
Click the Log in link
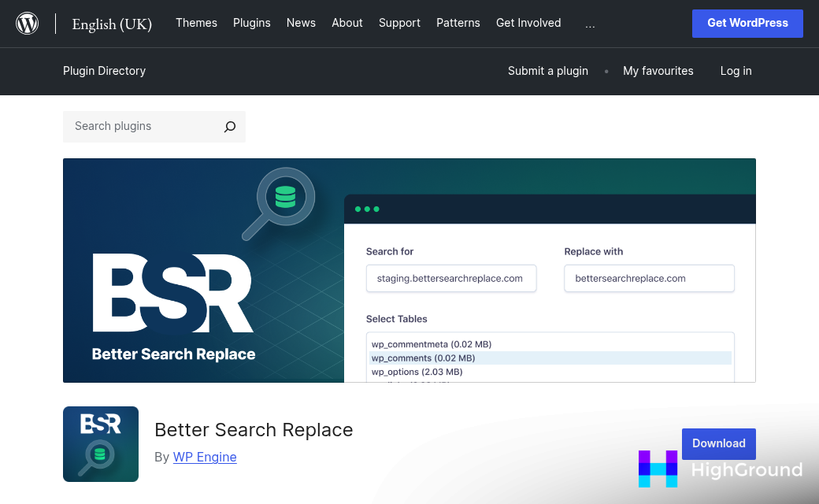[736, 71]
